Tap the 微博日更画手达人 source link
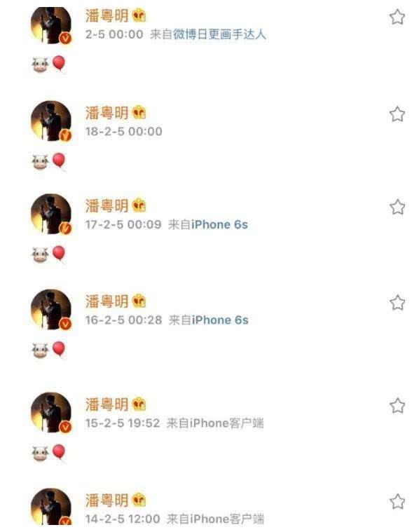The image size is (412, 532). point(220,34)
